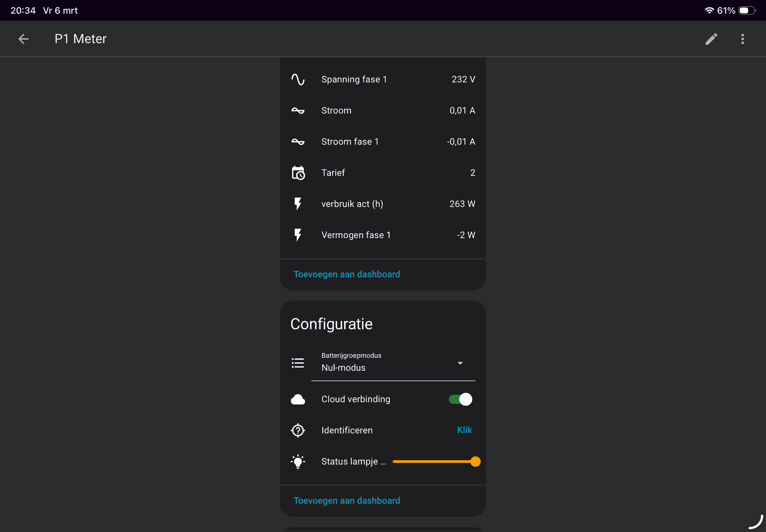Go back using the arrow icon
766x532 pixels.
23,39
